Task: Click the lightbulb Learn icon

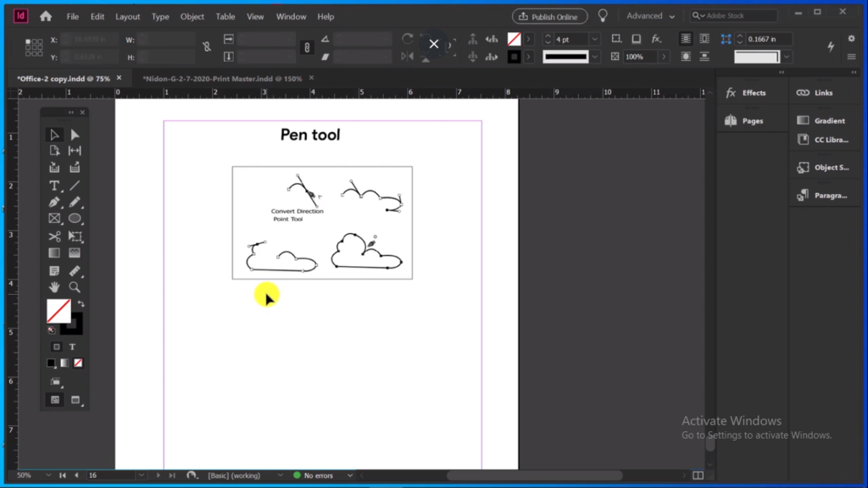Action: 603,16
